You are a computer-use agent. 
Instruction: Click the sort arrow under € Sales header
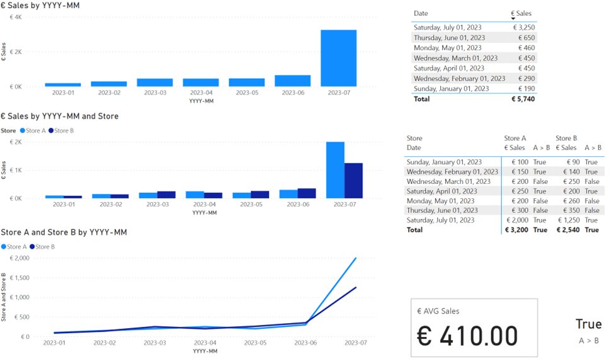click(513, 20)
